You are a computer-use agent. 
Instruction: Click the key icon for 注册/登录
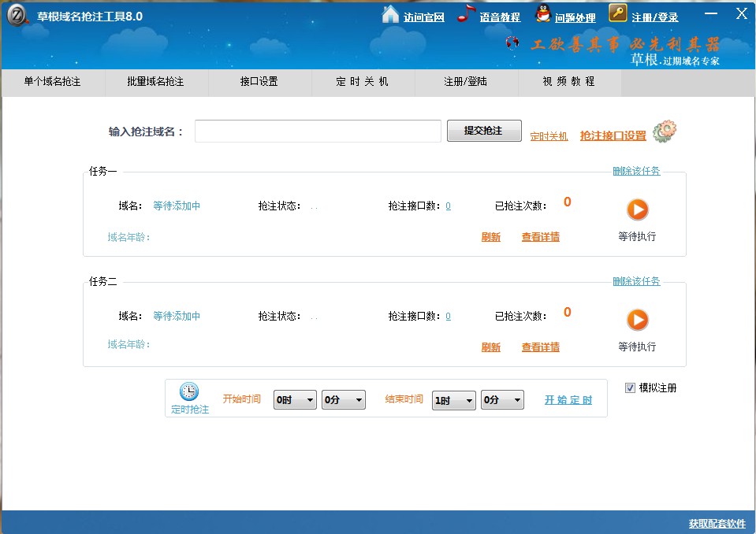click(x=618, y=13)
